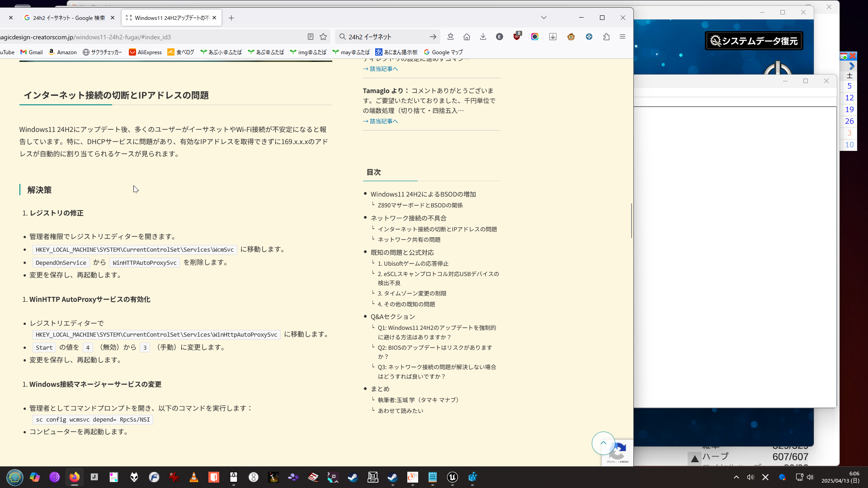
Task: Open Steam from the taskbar
Action: 353,477
